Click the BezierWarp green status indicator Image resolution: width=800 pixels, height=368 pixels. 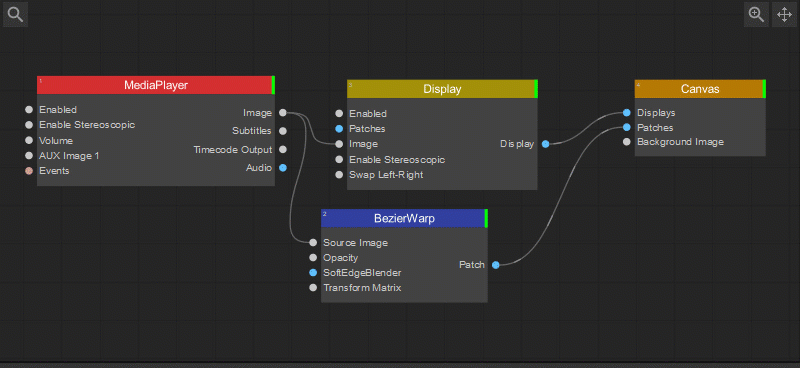(487, 218)
